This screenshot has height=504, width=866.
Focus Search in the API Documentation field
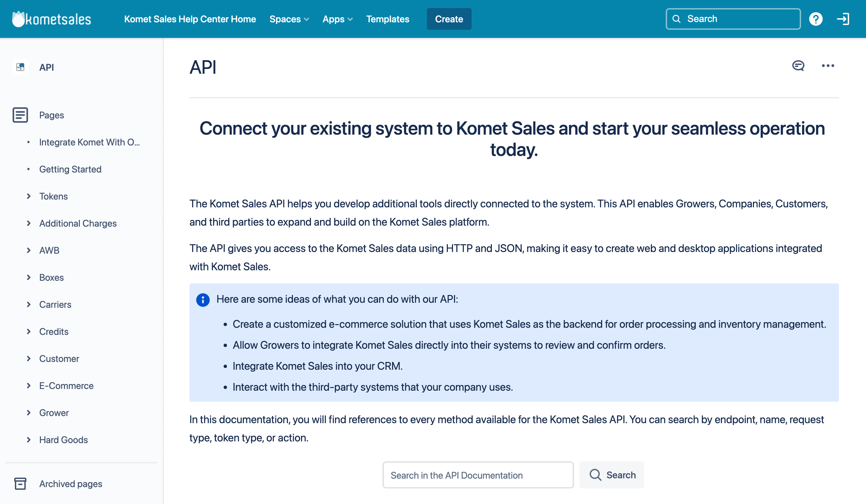pos(478,475)
